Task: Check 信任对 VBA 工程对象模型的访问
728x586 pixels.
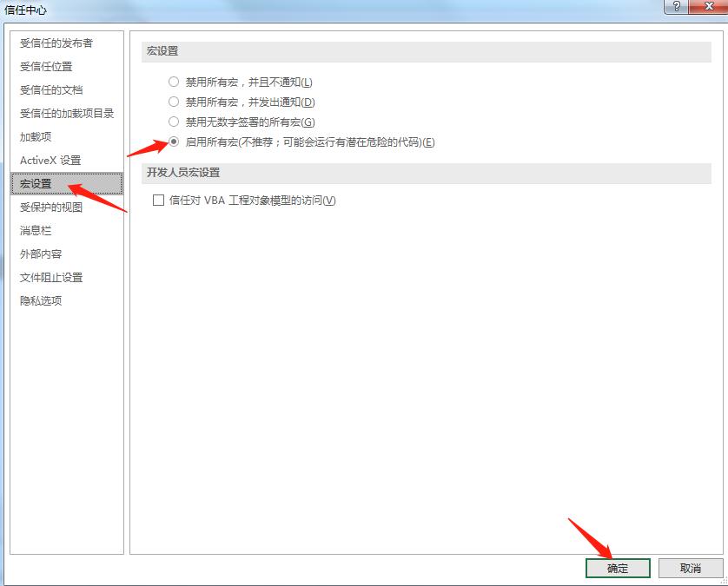Action: tap(157, 200)
